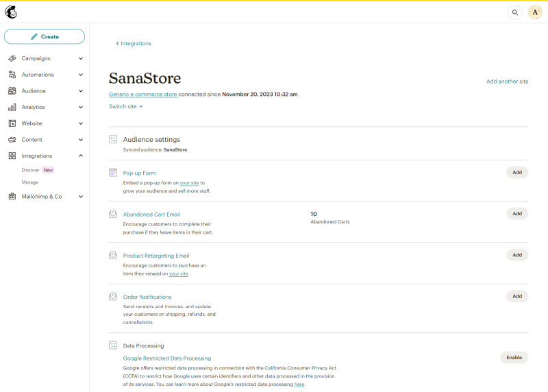Select Discover under Integrations
Screen dimensions: 548x392
click(30, 170)
